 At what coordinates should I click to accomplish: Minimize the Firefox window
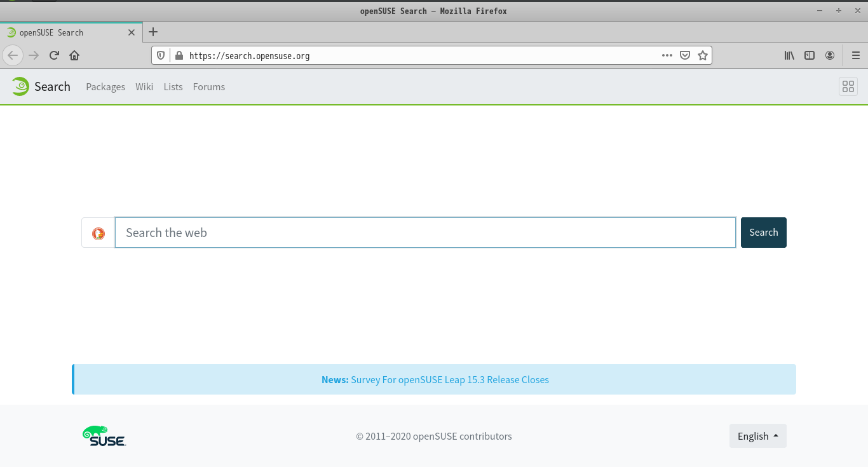point(820,11)
